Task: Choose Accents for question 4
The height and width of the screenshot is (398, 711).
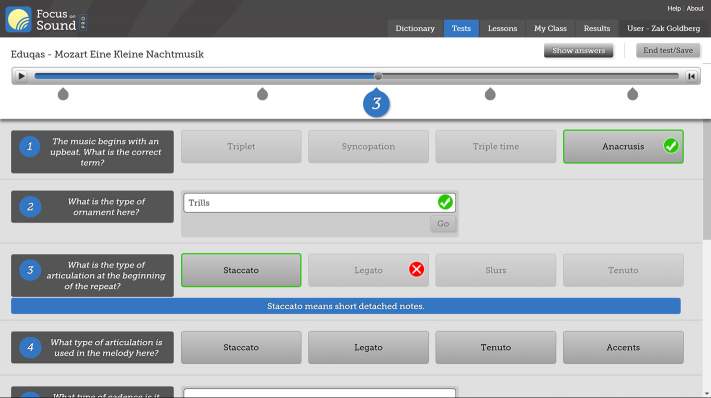Action: click(623, 347)
